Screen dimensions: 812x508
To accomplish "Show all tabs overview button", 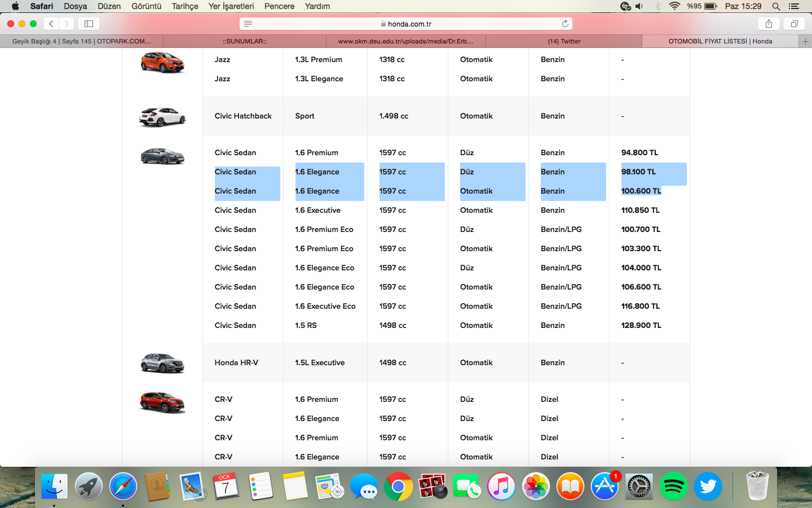I will (794, 24).
